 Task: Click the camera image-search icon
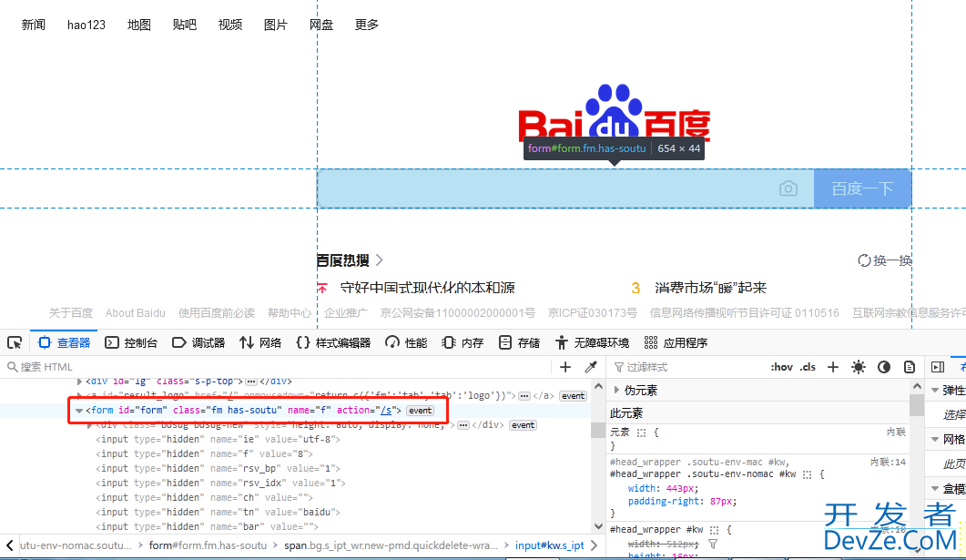pos(788,188)
